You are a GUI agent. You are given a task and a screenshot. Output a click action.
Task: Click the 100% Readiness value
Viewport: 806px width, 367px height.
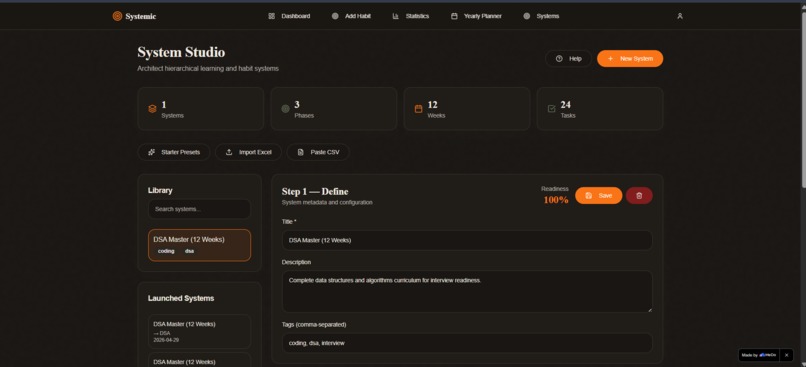pyautogui.click(x=556, y=200)
